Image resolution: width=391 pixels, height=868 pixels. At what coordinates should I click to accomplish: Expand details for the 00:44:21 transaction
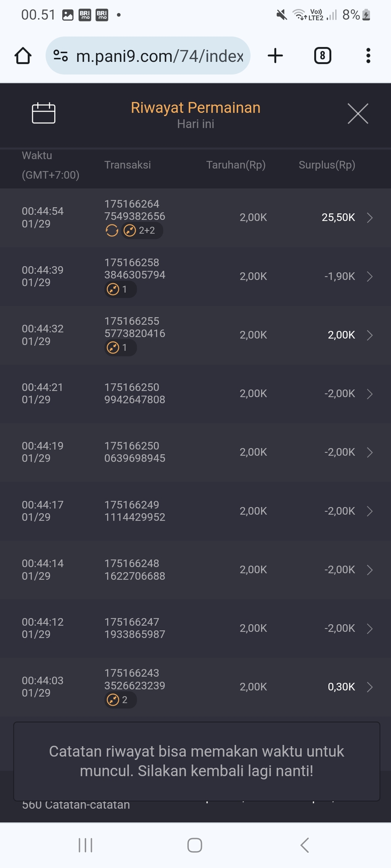370,394
